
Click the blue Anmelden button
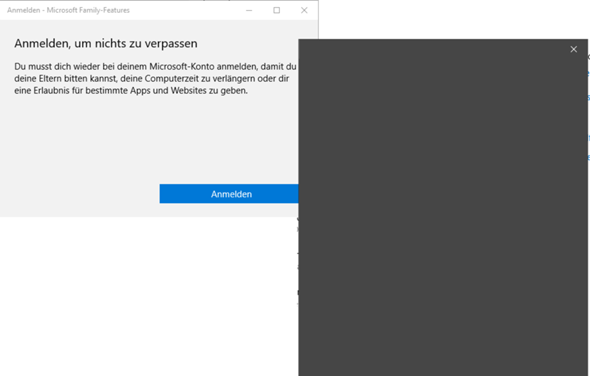(x=229, y=194)
